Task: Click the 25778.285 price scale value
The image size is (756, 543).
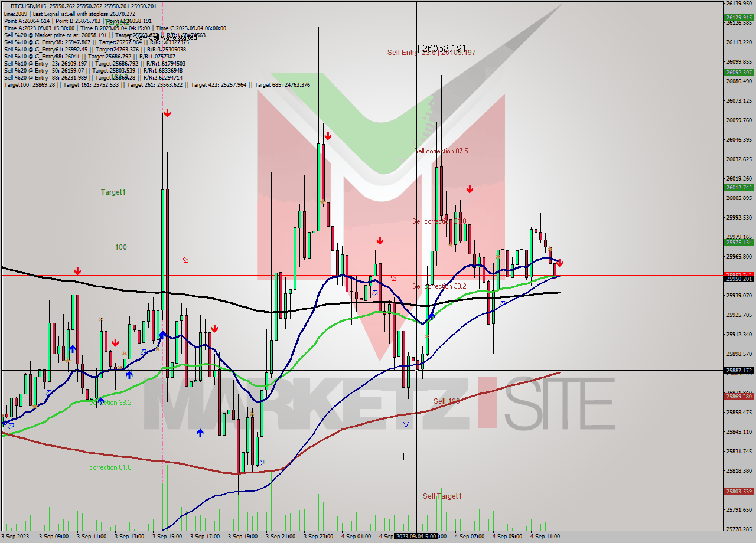Action: click(x=739, y=529)
